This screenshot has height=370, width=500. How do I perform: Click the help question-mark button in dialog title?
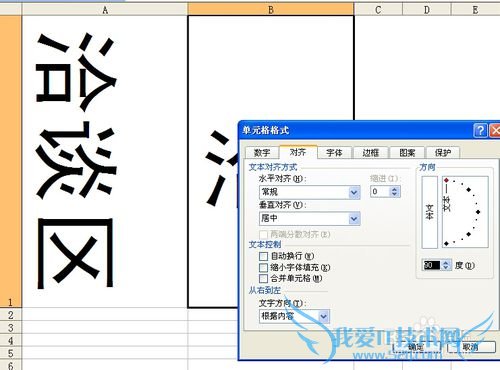pos(480,130)
